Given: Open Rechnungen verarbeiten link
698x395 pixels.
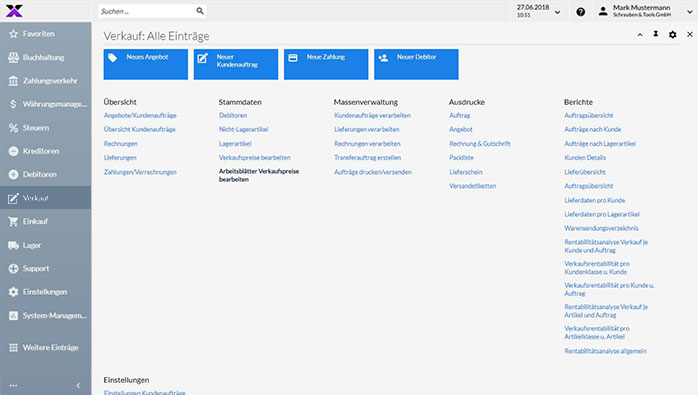Looking at the screenshot, I should [367, 144].
